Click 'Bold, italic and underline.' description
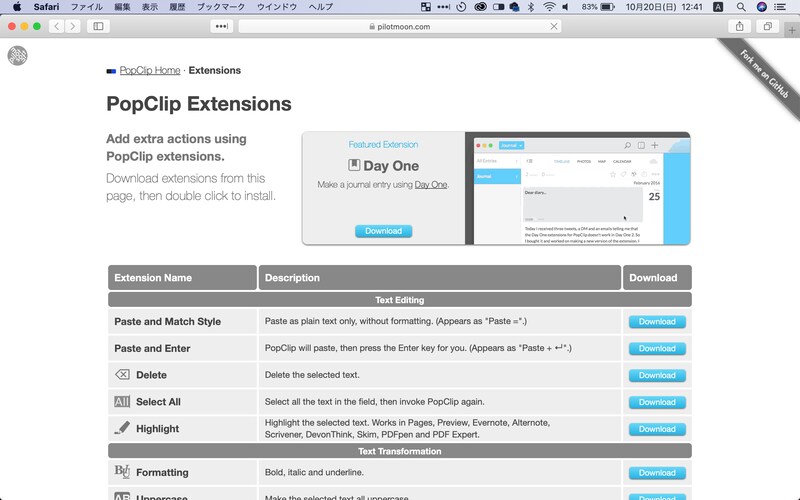The image size is (800, 500). (x=314, y=472)
